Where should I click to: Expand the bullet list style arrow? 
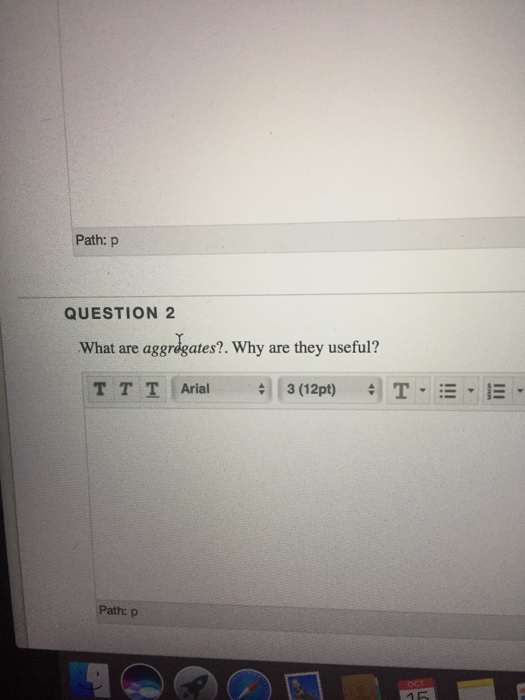pos(471,392)
